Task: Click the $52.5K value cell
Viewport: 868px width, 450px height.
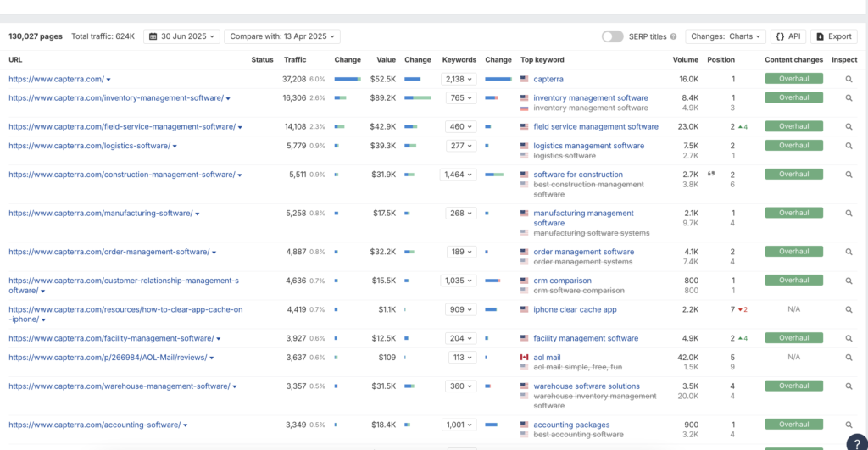Action: coord(383,79)
